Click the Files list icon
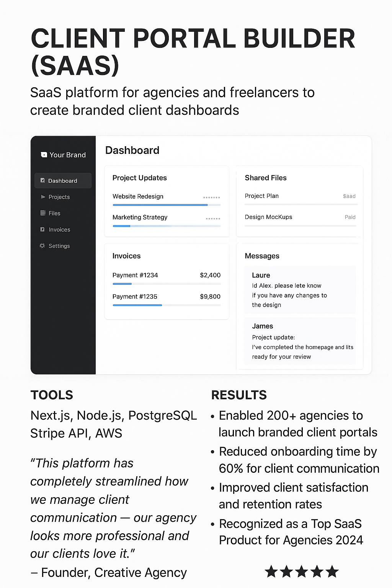Image resolution: width=392 pixels, height=588 pixels. pyautogui.click(x=43, y=213)
